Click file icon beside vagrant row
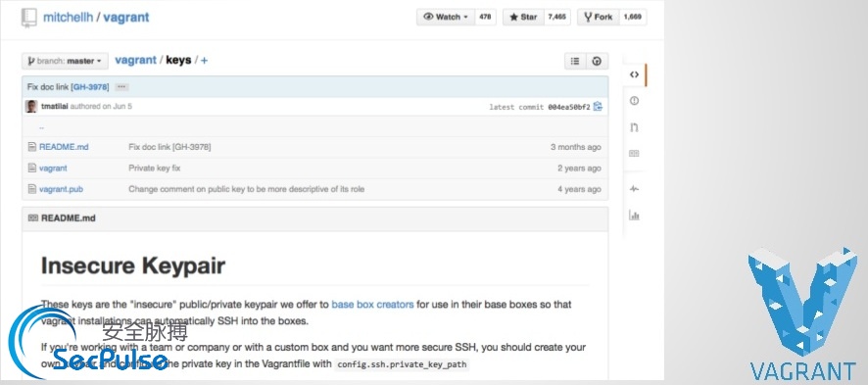 tap(31, 168)
